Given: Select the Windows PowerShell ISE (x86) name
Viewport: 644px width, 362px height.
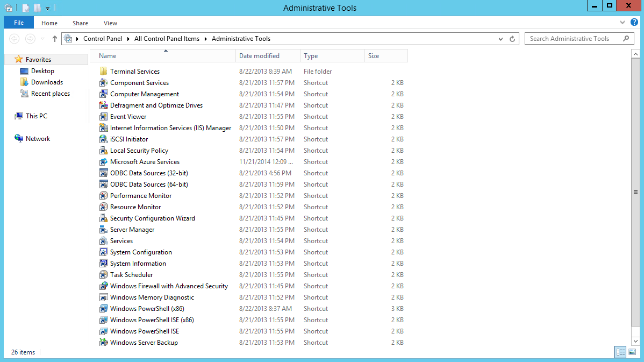Looking at the screenshot, I should click(x=152, y=320).
